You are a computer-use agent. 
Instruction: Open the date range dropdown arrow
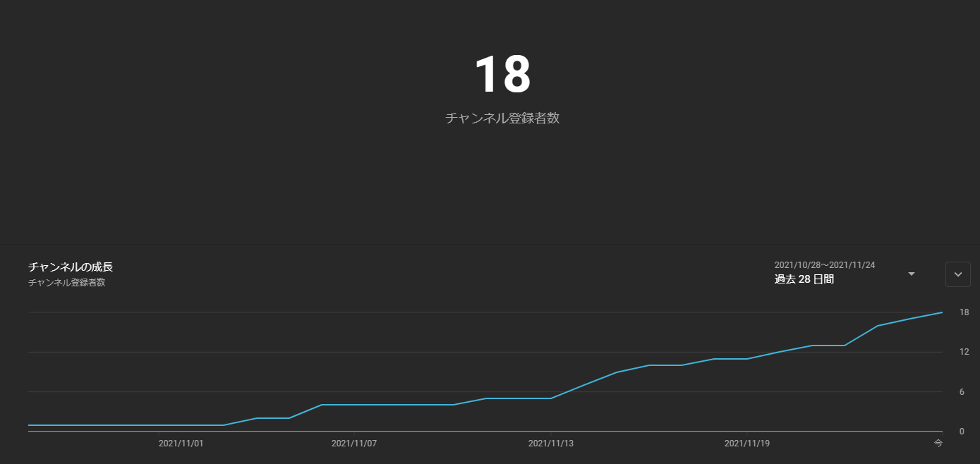[911, 274]
